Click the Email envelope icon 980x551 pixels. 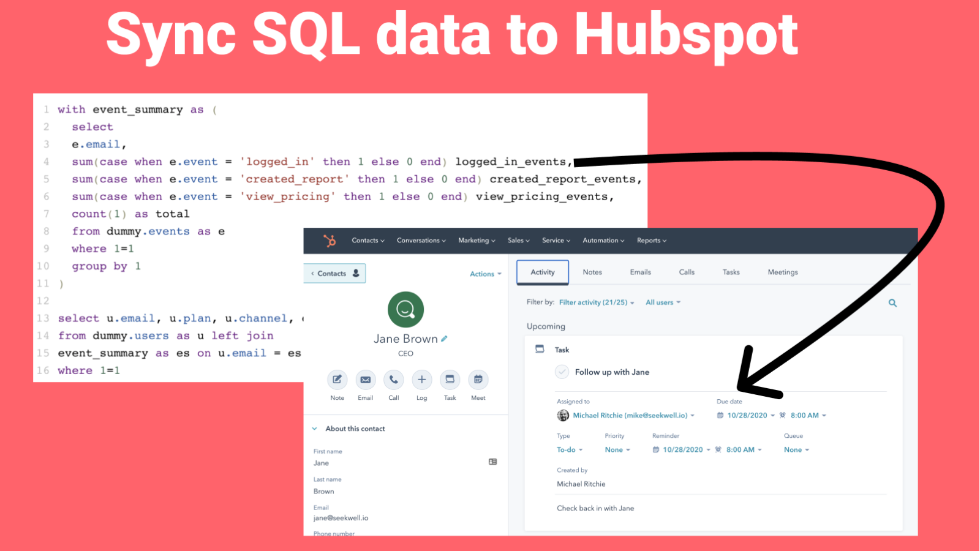coord(366,380)
